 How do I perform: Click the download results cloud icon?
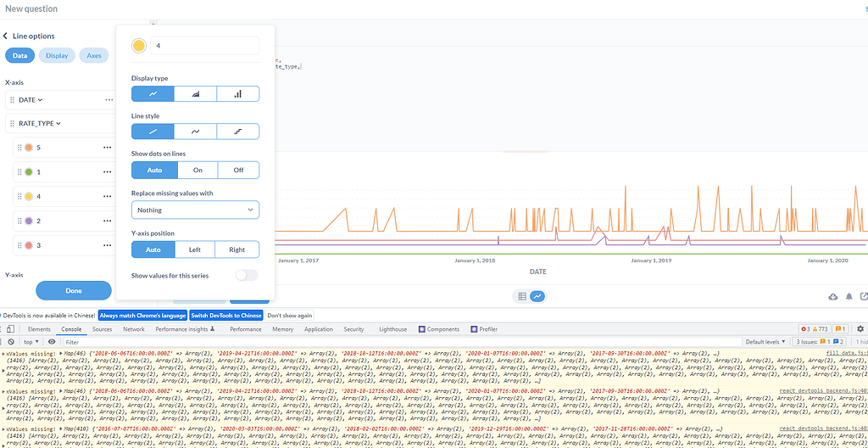833,296
